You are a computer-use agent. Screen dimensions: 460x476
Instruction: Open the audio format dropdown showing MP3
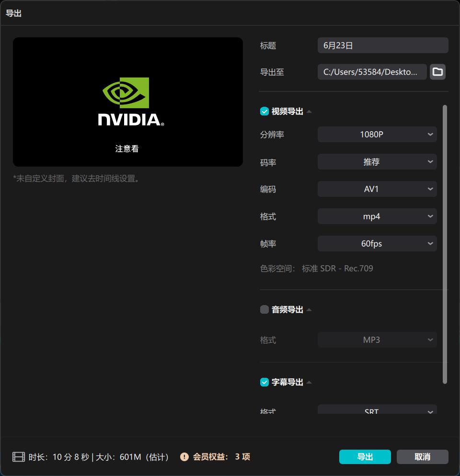[377, 340]
